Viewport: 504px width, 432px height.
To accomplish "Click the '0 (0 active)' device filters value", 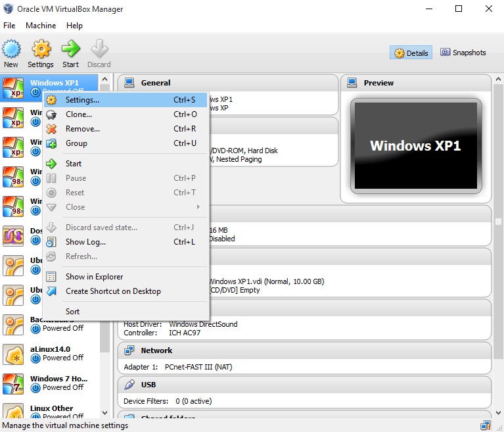I will pyautogui.click(x=194, y=401).
